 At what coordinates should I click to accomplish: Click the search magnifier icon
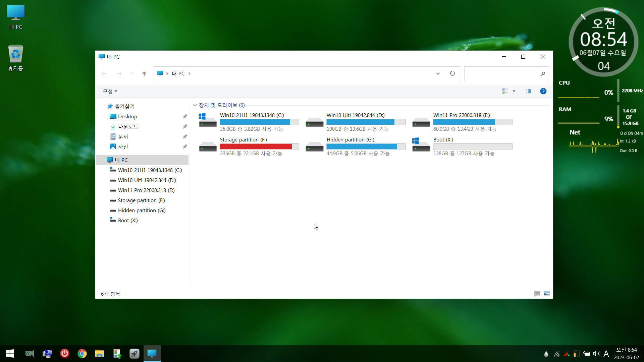pyautogui.click(x=543, y=74)
